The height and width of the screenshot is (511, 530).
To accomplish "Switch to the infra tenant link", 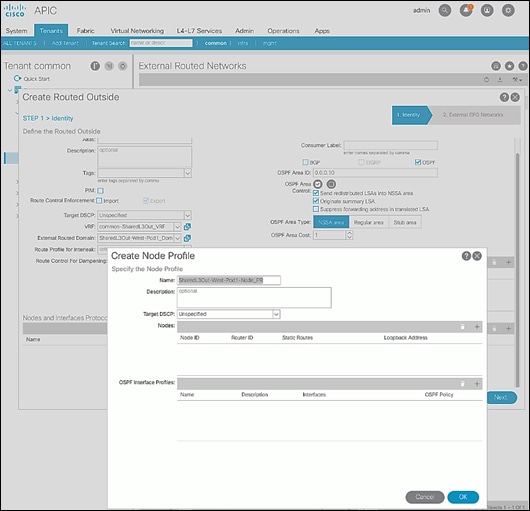I will 243,43.
